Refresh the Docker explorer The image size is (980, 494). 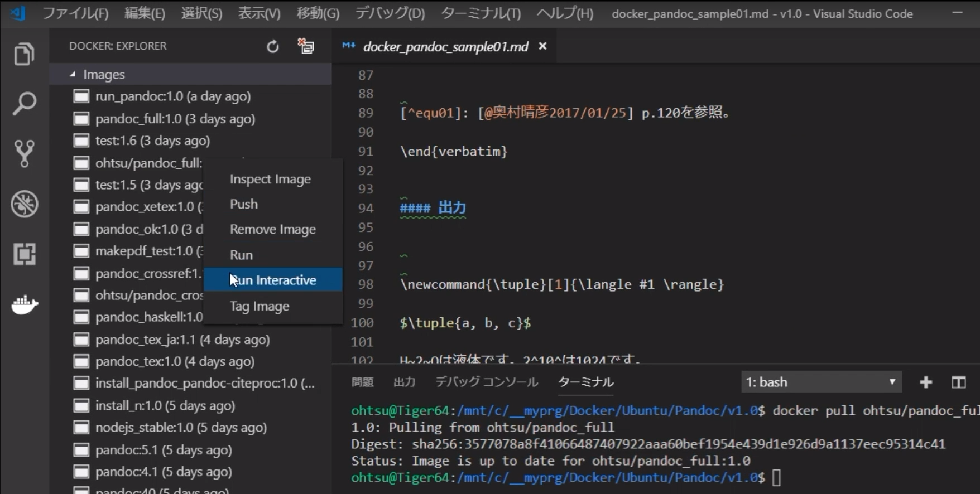coord(272,46)
